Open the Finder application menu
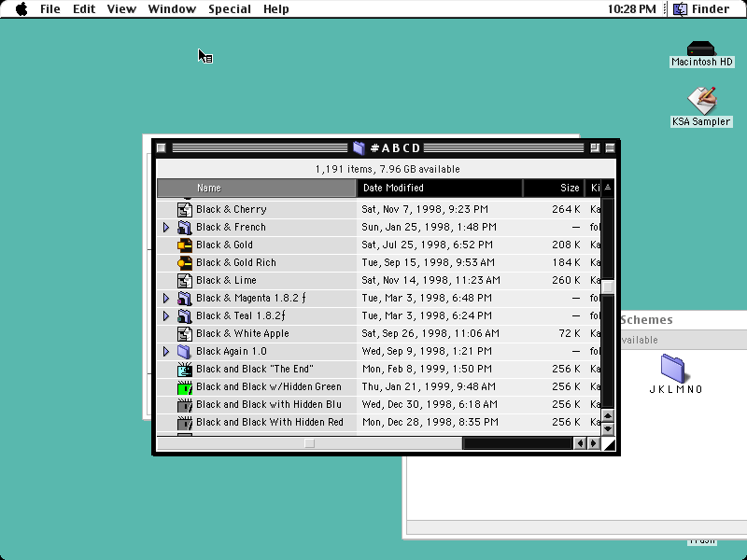 point(701,9)
